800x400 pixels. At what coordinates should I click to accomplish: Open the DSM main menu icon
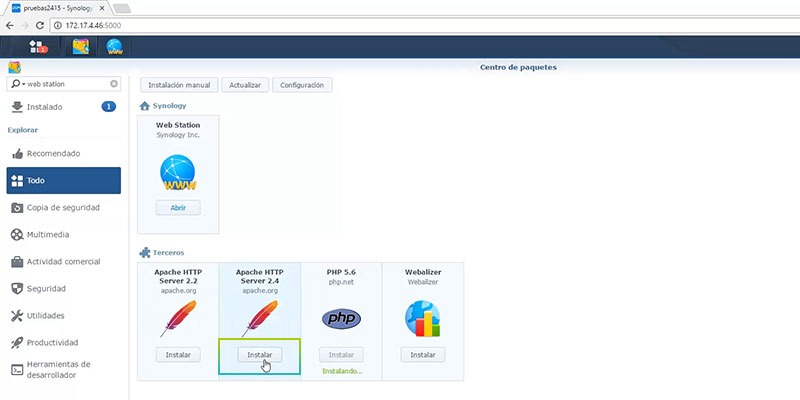tap(38, 47)
